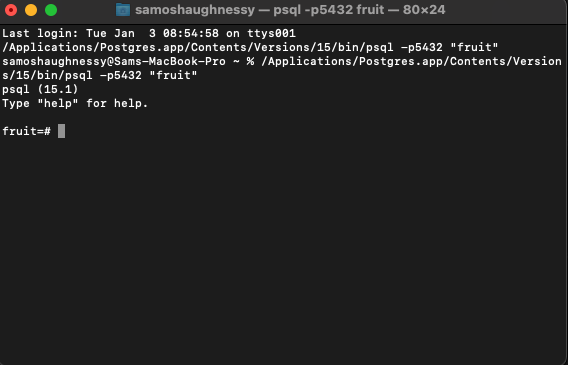568x365 pixels.
Task: Click "samoshaughnessy@" at the shell prompt start
Action: pos(58,61)
